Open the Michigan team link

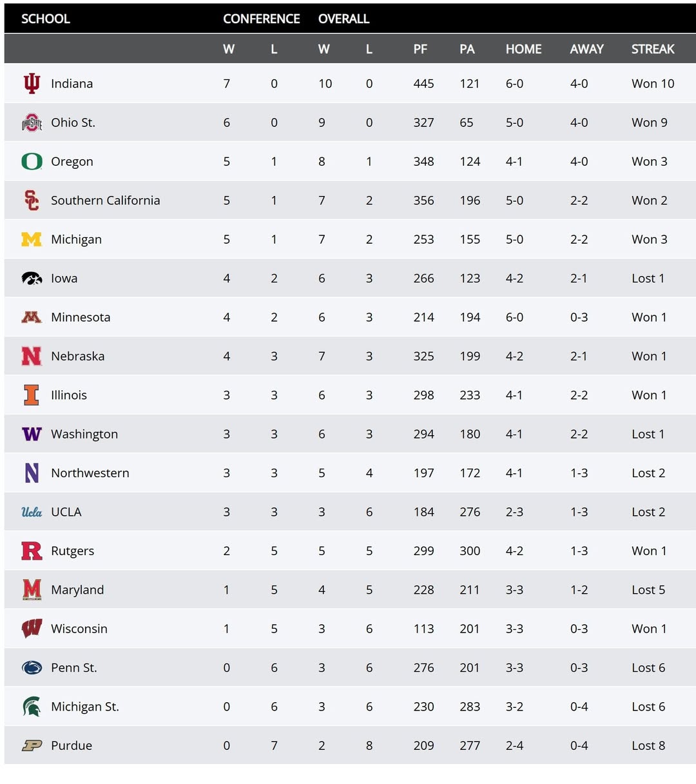click(76, 239)
